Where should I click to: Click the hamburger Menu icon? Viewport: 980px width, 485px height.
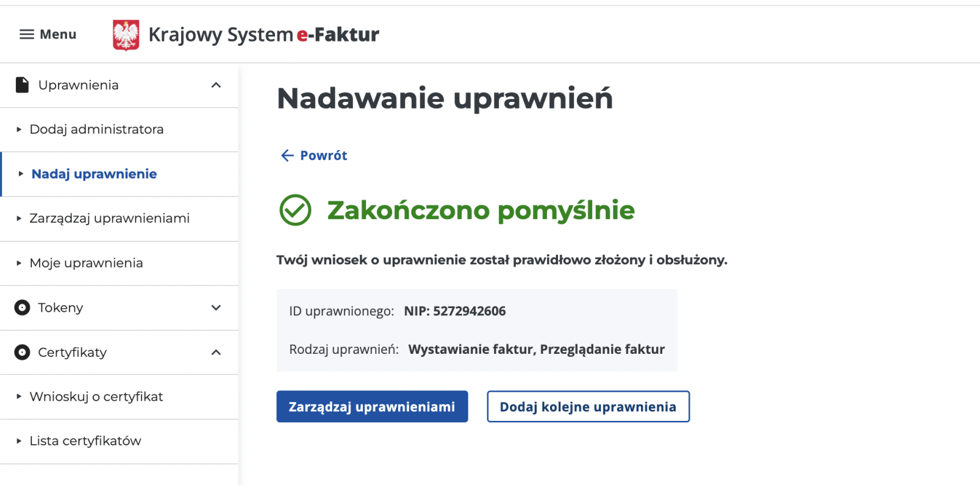[x=27, y=34]
